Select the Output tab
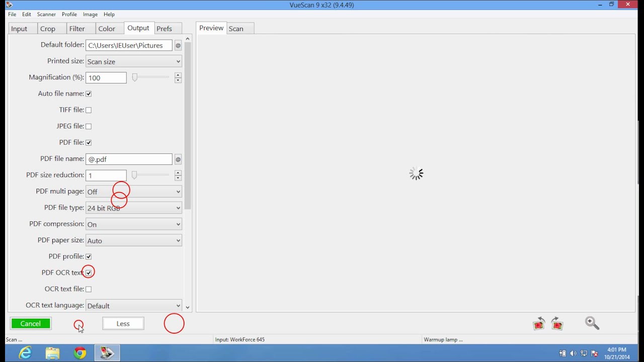Image resolution: width=644 pixels, height=362 pixels. [138, 28]
